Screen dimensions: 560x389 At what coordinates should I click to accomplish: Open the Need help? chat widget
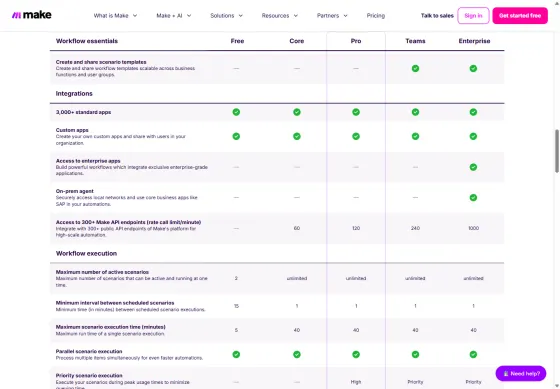521,374
